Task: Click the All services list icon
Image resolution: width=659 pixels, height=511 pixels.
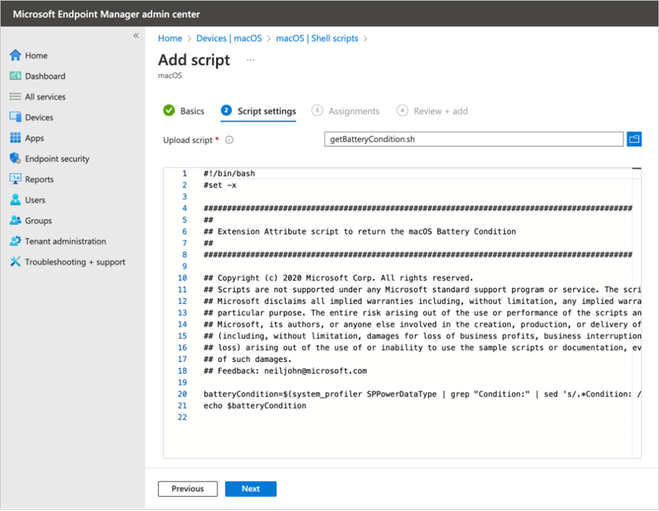Action: point(15,97)
